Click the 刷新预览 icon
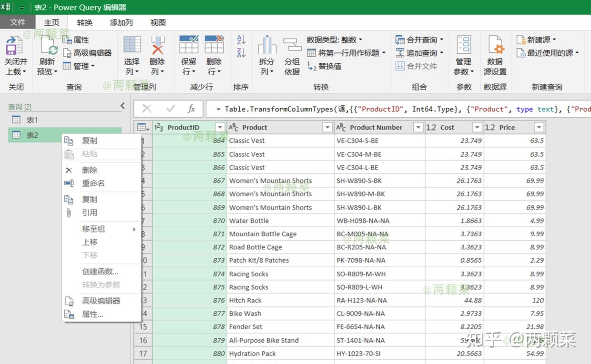The width and height of the screenshot is (591, 364). coord(46,52)
